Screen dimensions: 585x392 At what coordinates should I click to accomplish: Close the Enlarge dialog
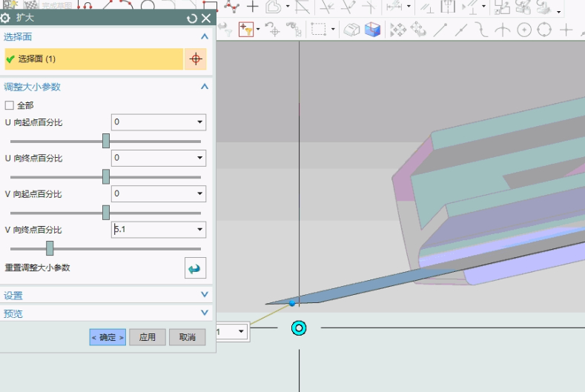point(206,19)
